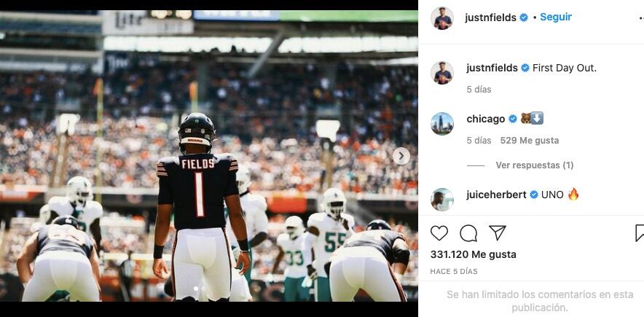
Task: Open juiceherbert commenter avatar
Action: tap(442, 200)
